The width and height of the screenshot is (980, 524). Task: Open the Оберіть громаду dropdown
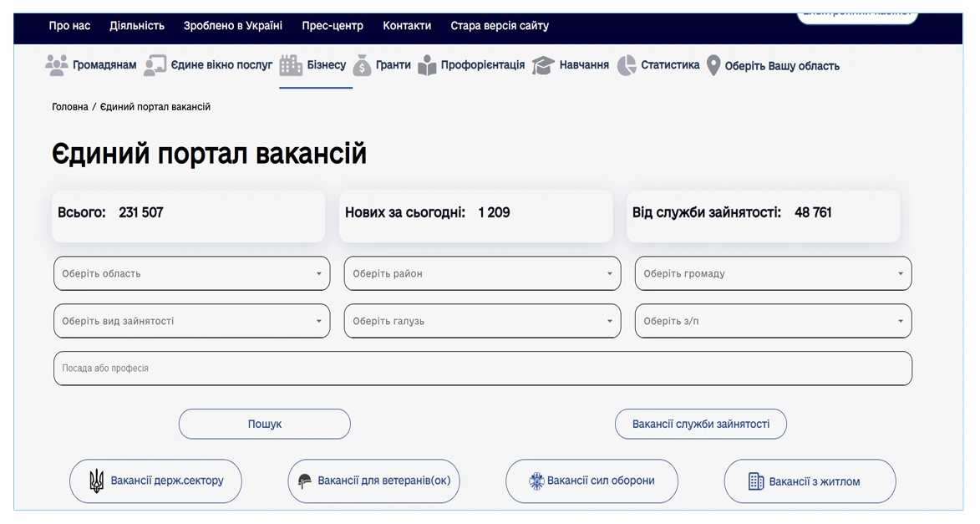(x=774, y=273)
